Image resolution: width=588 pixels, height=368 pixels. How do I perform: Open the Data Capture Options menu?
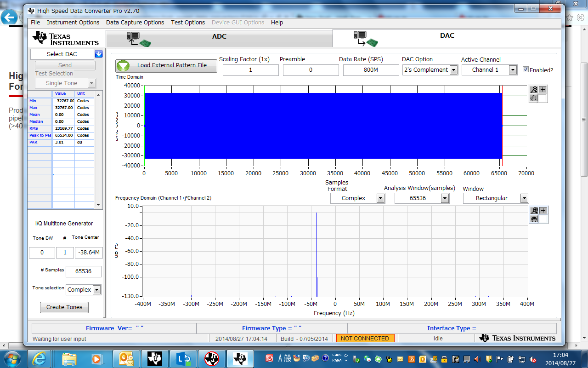(x=135, y=22)
